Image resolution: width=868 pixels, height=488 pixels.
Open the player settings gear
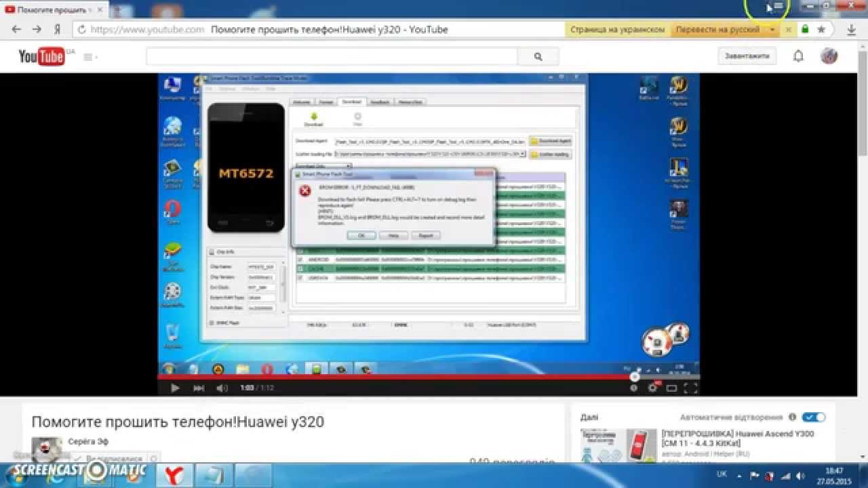pyautogui.click(x=653, y=388)
